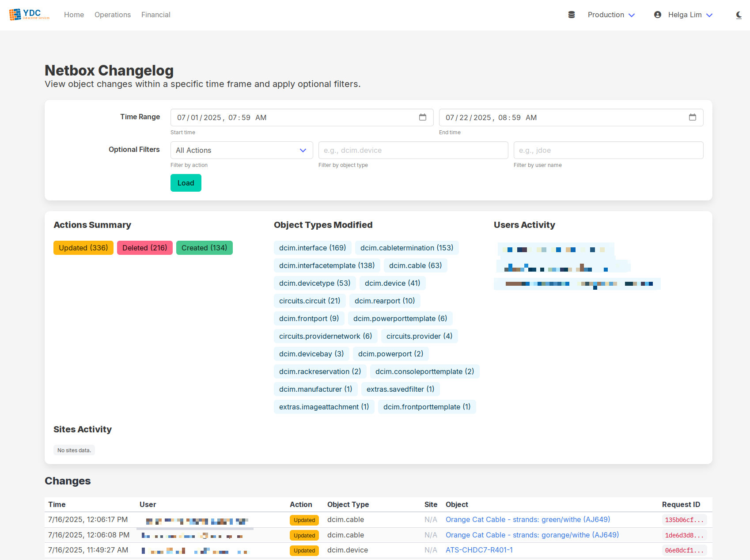Open the Financial menu
Screen dimensions: 750x560
[x=156, y=15]
